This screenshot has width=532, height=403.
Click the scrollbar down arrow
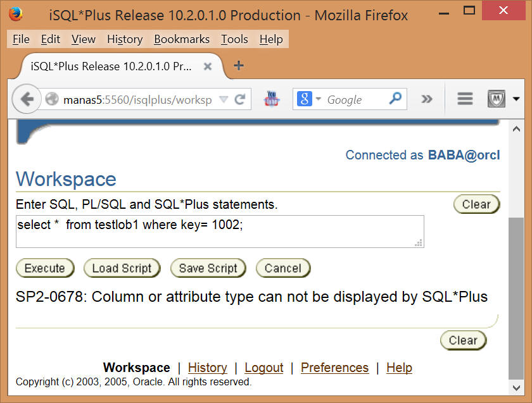pyautogui.click(x=516, y=388)
